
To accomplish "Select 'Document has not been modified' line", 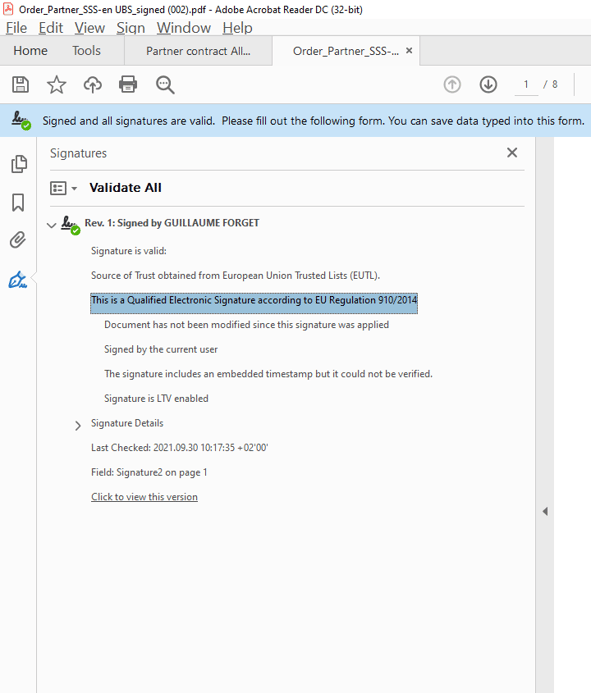I will point(247,324).
